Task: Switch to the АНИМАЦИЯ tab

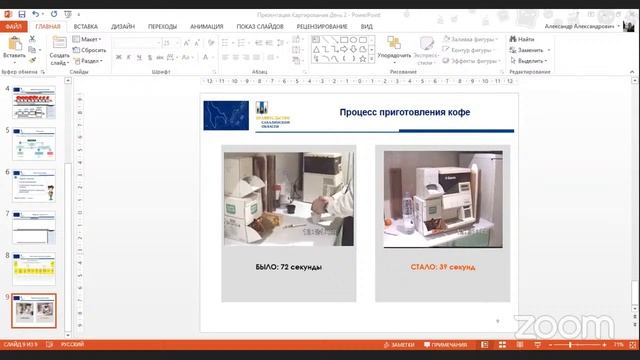Action: [x=207, y=27]
